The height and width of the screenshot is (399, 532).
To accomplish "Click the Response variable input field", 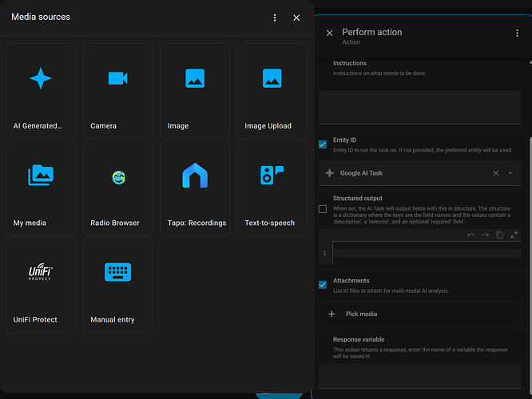I will 419,375.
